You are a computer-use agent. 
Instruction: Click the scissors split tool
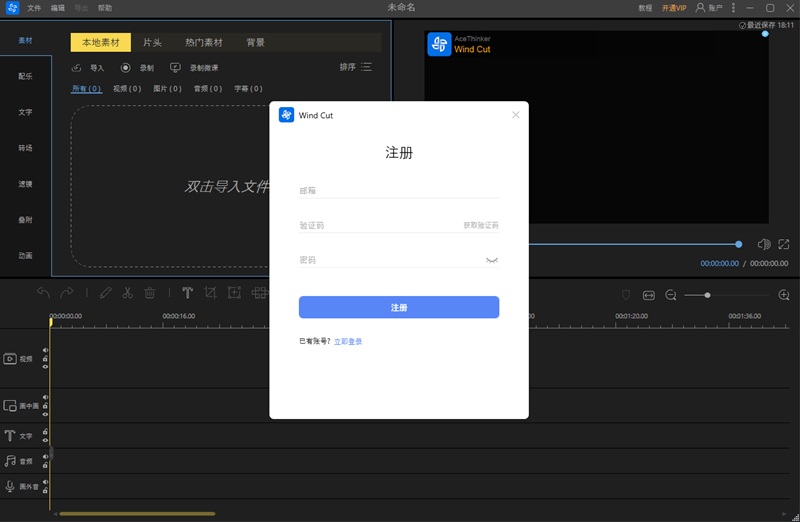pos(127,293)
